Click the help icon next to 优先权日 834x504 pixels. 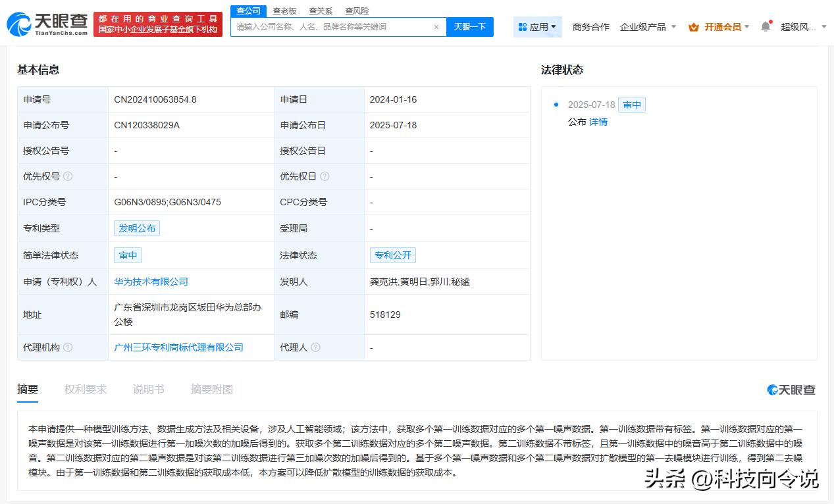325,176
